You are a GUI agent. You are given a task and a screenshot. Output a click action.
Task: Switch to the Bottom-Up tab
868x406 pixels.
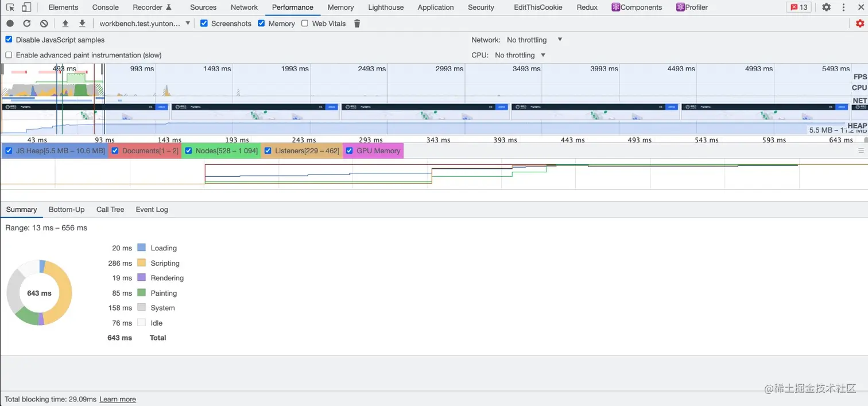(x=67, y=210)
